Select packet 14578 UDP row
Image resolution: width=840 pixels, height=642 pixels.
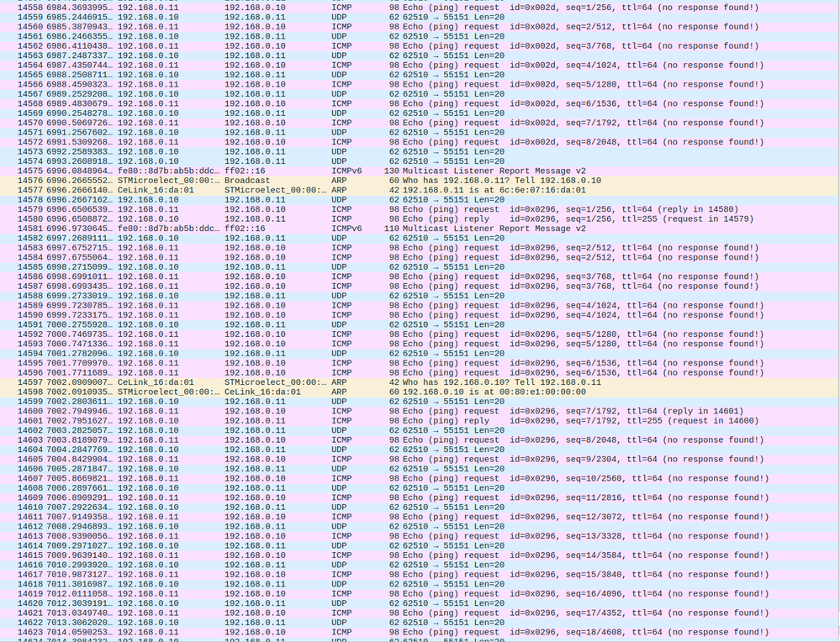tap(420, 200)
